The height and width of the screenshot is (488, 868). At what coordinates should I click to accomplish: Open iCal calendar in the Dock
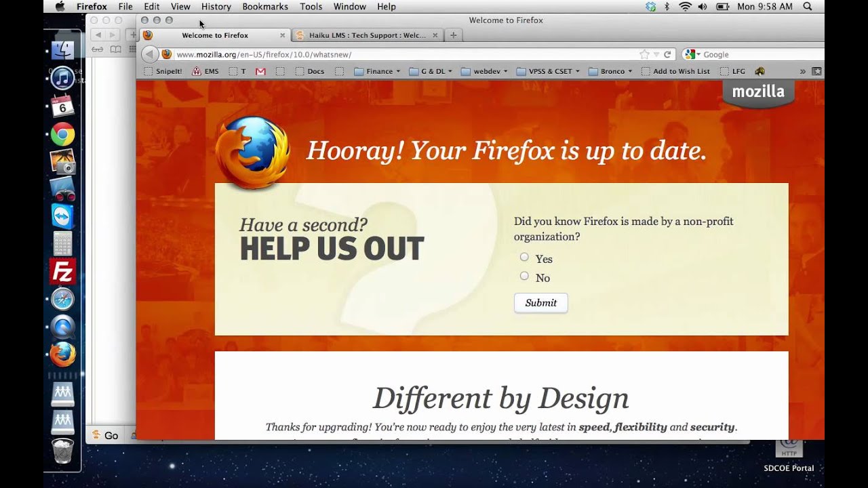pyautogui.click(x=62, y=106)
